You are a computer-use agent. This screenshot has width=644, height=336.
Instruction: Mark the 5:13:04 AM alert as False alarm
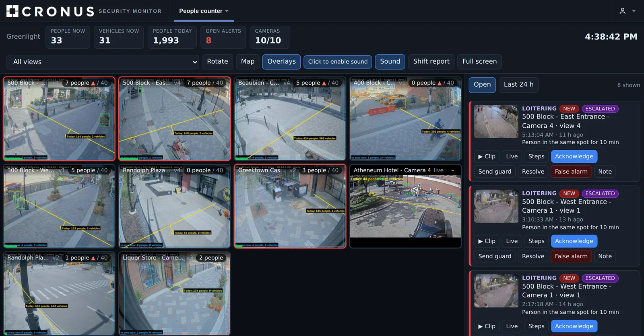(x=571, y=172)
